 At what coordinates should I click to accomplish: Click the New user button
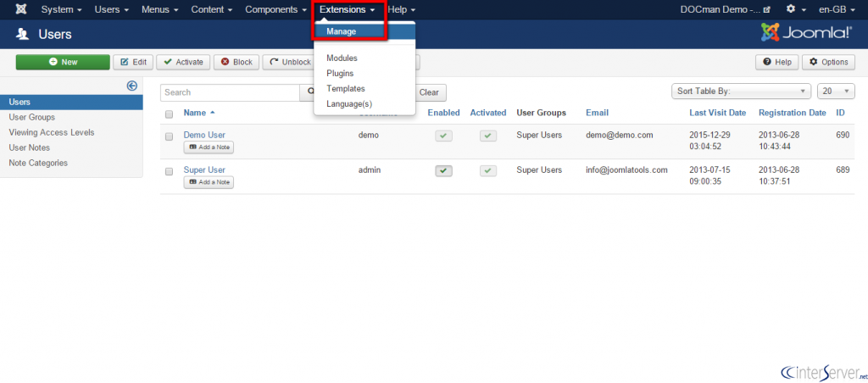click(63, 62)
